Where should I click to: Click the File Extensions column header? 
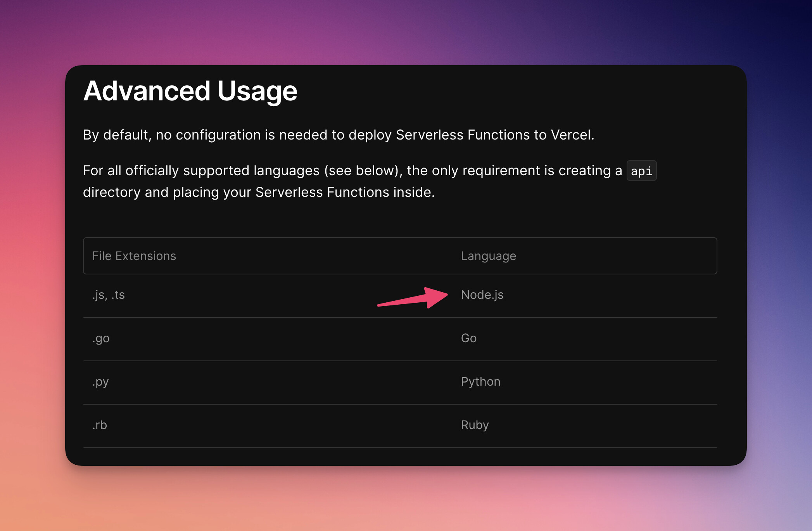click(134, 256)
